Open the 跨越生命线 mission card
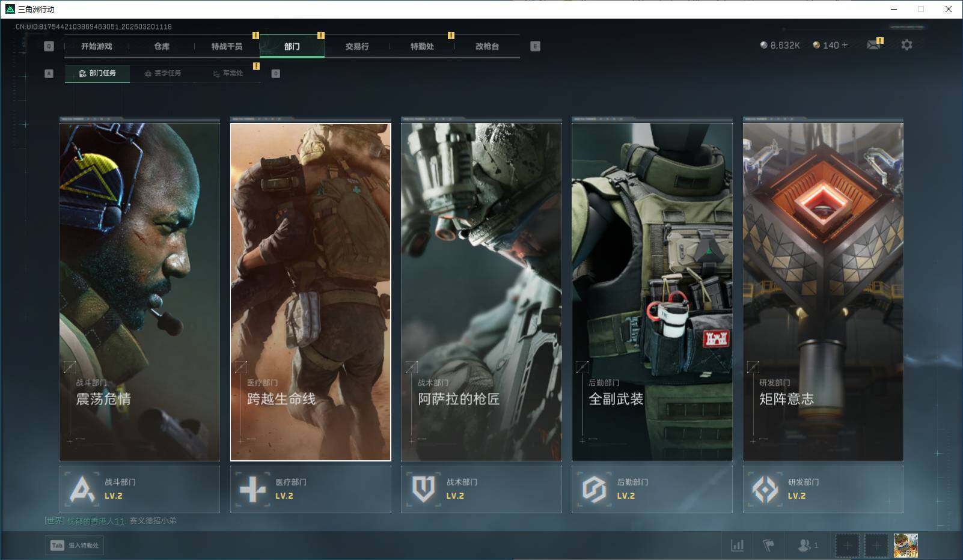This screenshot has width=963, height=560. point(310,292)
